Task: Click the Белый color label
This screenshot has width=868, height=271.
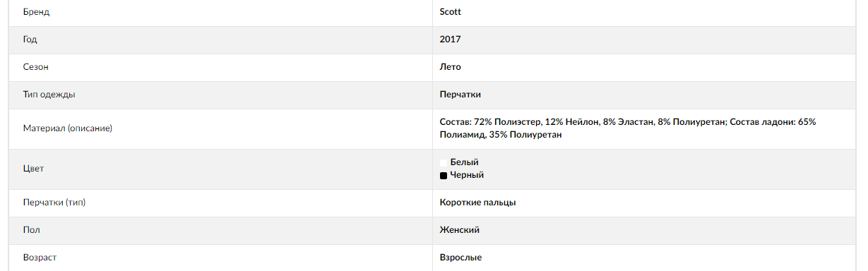Action: (464, 162)
